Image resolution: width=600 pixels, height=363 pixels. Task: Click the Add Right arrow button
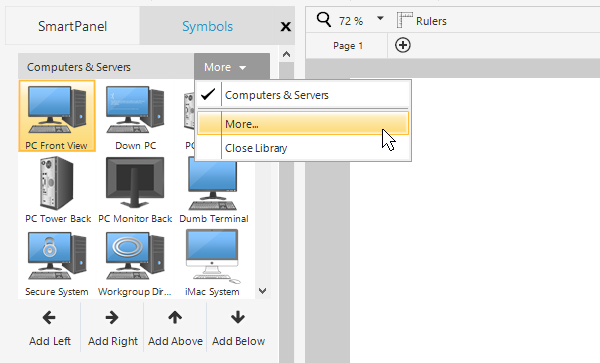click(112, 327)
